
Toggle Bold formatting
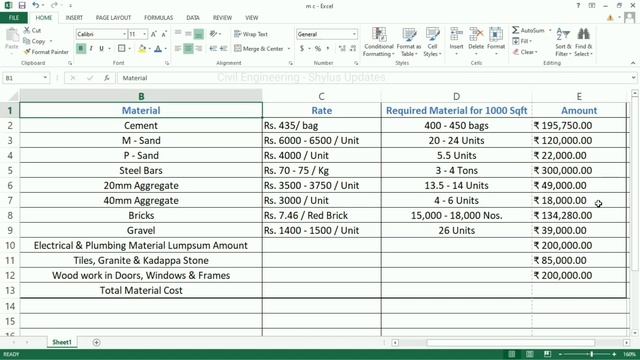coord(81,49)
